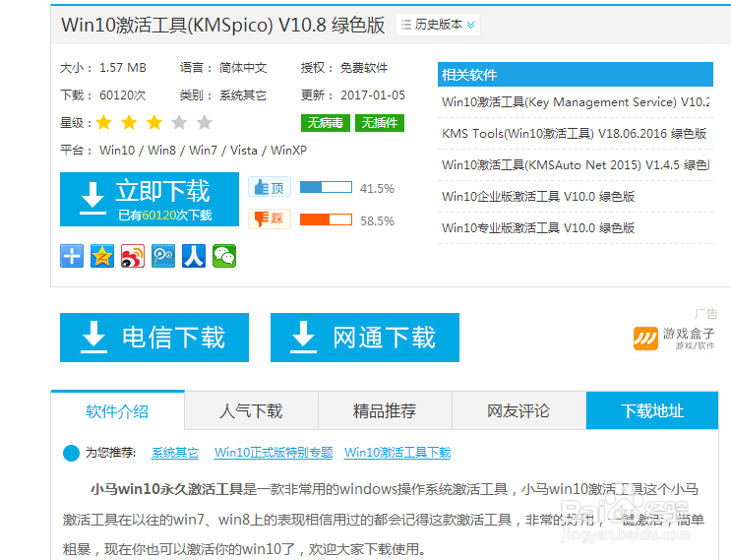Click the 无病毒 green badge

pos(326,123)
